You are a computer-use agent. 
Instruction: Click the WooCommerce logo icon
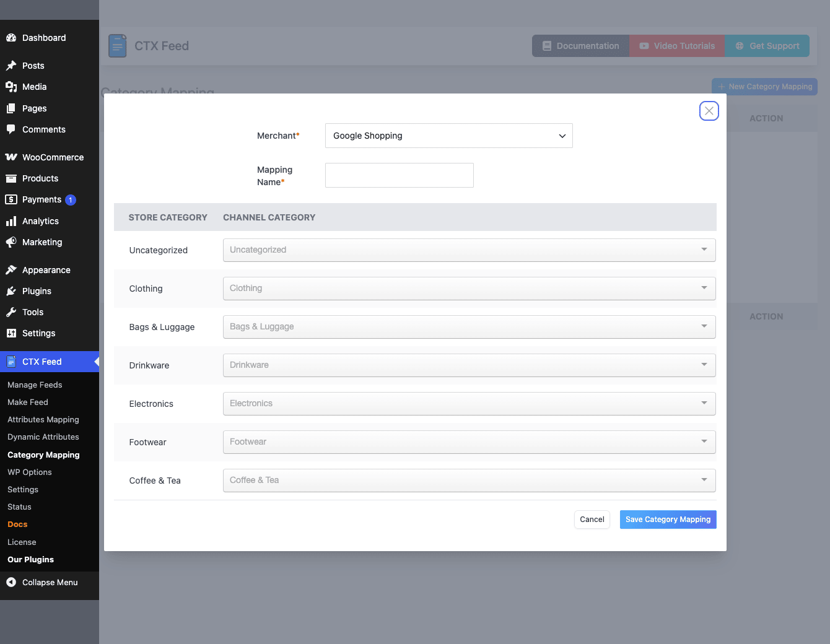coord(11,157)
